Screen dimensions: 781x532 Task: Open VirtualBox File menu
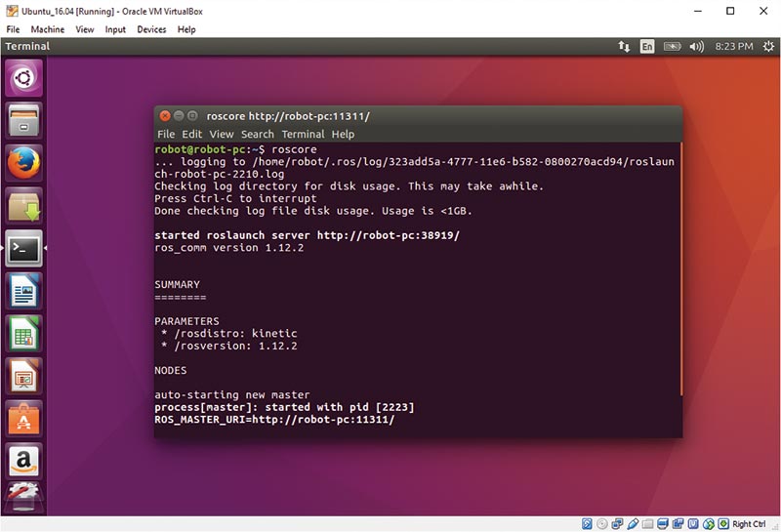[13, 29]
